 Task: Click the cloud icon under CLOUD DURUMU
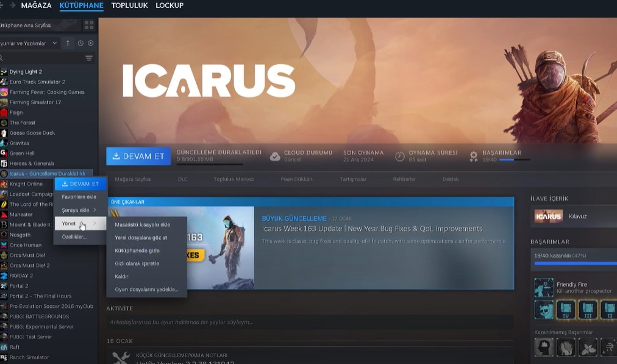pos(275,154)
